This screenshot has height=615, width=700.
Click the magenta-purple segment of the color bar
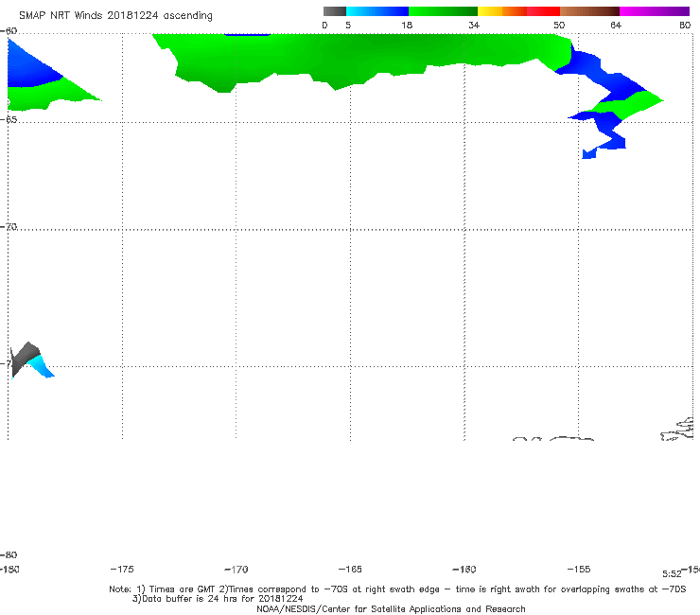(x=655, y=11)
